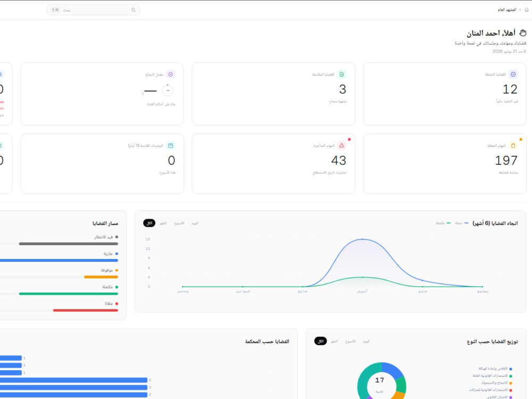Toggle the مكتملة green legend in trend chart
This screenshot has width=532, height=399.
443,223
